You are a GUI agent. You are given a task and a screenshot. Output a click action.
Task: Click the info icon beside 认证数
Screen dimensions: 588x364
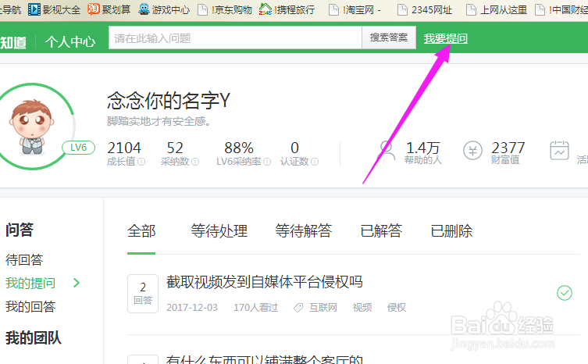(x=315, y=162)
